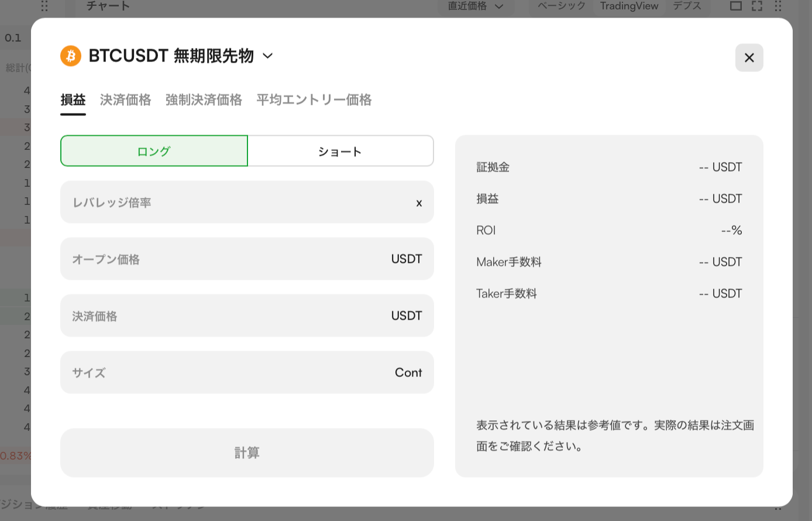Viewport: 812px width, 521px height.
Task: Go to the 平均エントリー価格 tab
Action: coord(314,100)
